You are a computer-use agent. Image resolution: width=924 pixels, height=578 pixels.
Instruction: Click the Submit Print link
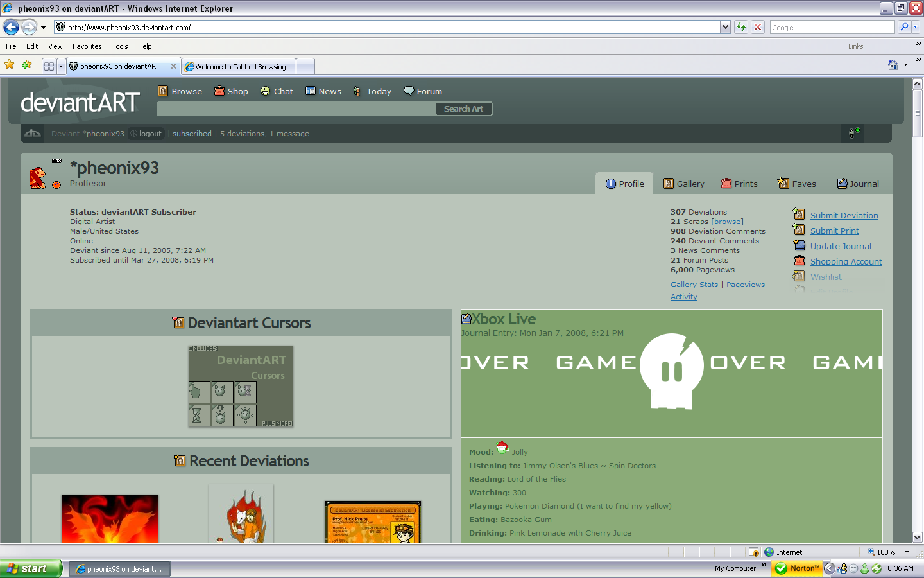(835, 231)
